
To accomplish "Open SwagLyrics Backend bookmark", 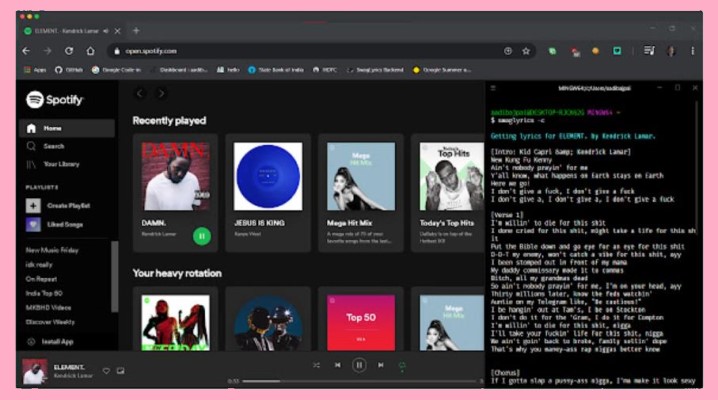I will point(375,70).
